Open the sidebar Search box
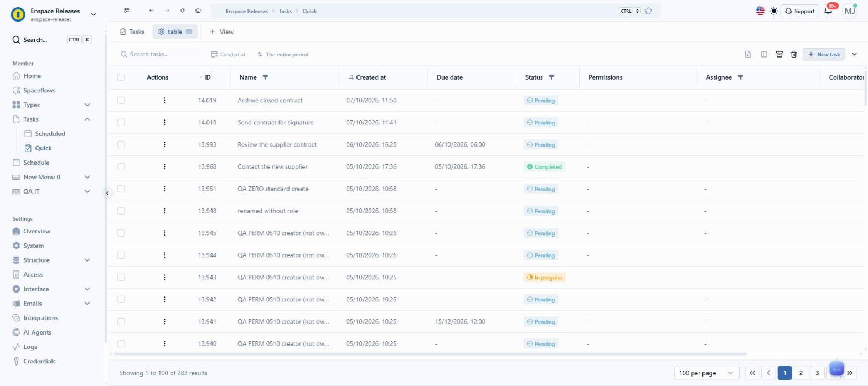The height and width of the screenshot is (386, 868). (51, 40)
